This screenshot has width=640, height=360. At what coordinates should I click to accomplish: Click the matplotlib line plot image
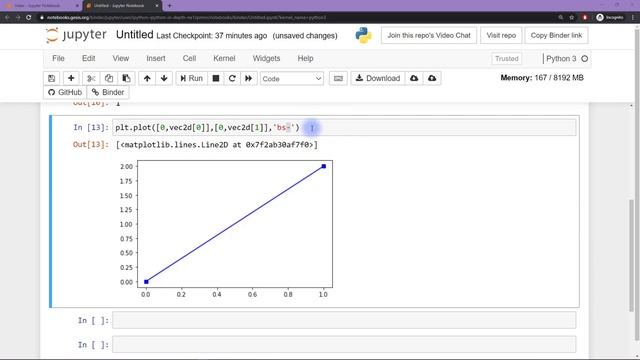tap(226, 229)
